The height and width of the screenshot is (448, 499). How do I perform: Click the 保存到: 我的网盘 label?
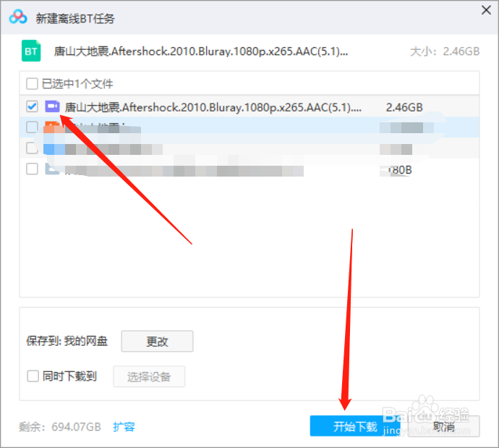(x=67, y=341)
